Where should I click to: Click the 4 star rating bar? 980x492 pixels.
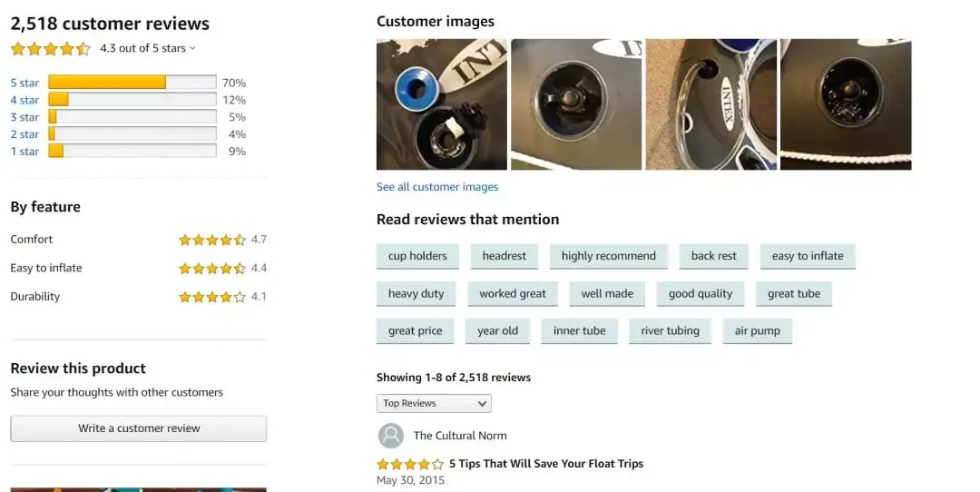pos(132,100)
